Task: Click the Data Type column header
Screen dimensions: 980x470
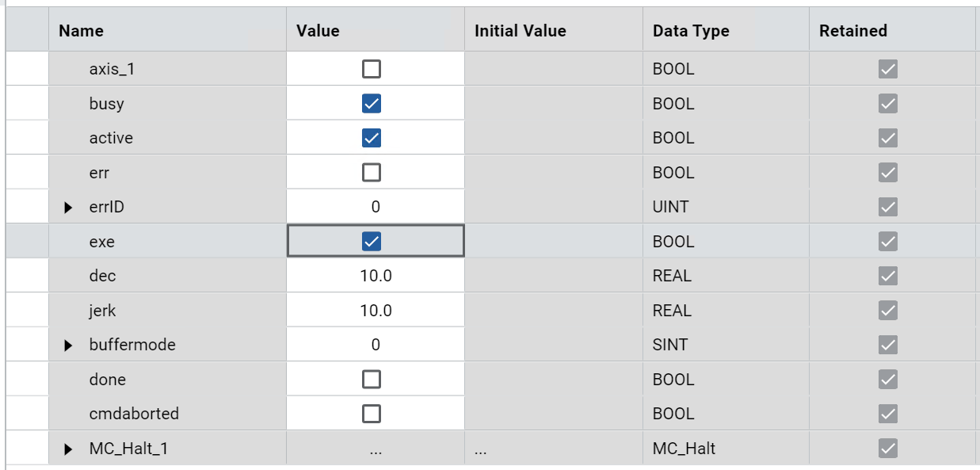Action: (x=691, y=31)
